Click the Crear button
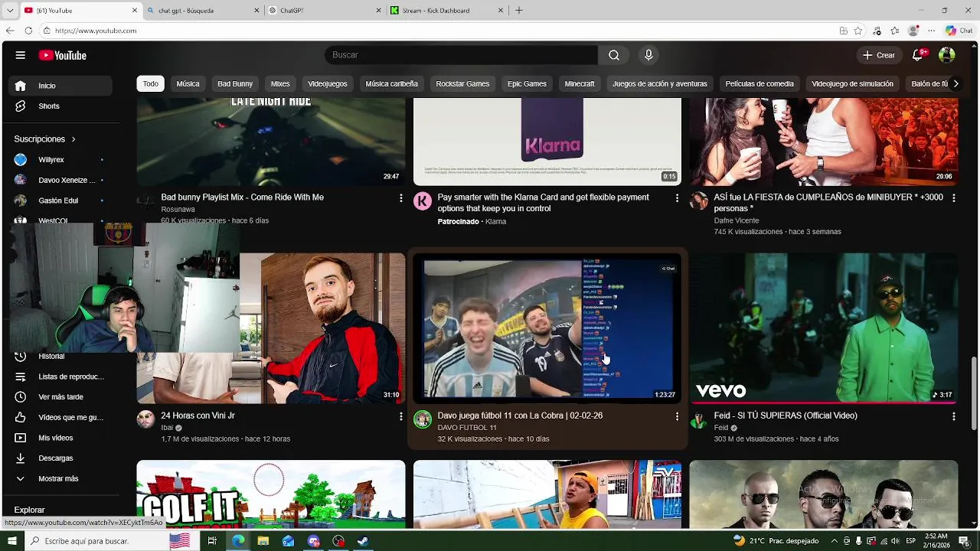Viewport: 980px width, 551px height. (879, 55)
